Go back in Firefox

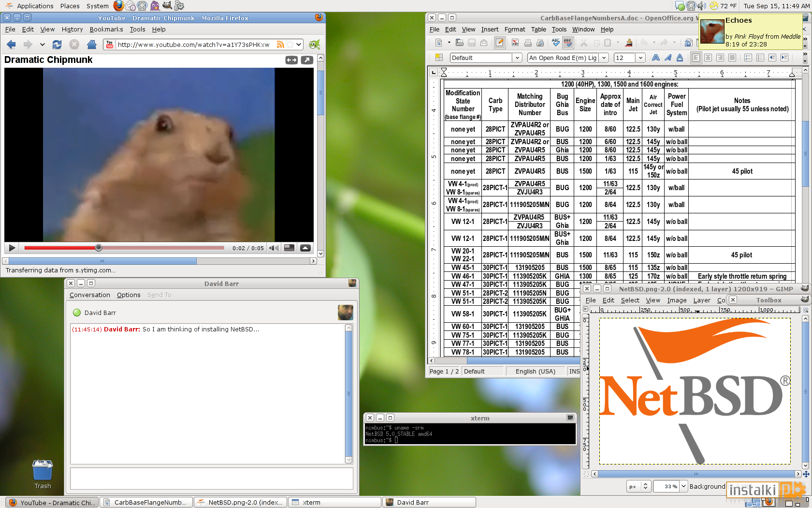coord(12,45)
